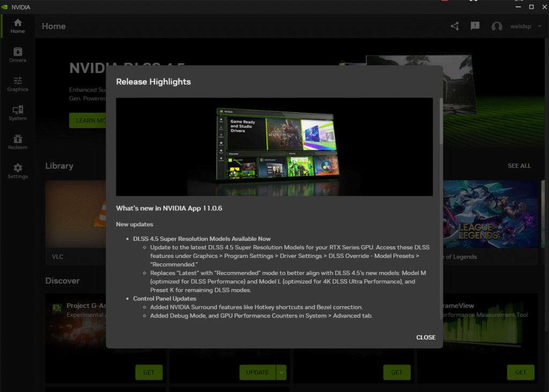This screenshot has width=549, height=392.
Task: Click the user profile avatar
Action: click(497, 26)
